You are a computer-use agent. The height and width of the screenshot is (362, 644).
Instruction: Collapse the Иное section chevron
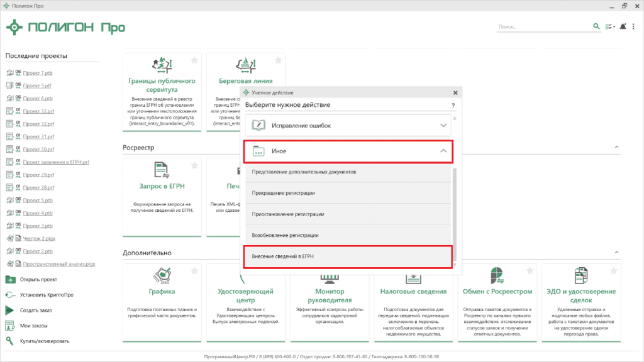[443, 151]
